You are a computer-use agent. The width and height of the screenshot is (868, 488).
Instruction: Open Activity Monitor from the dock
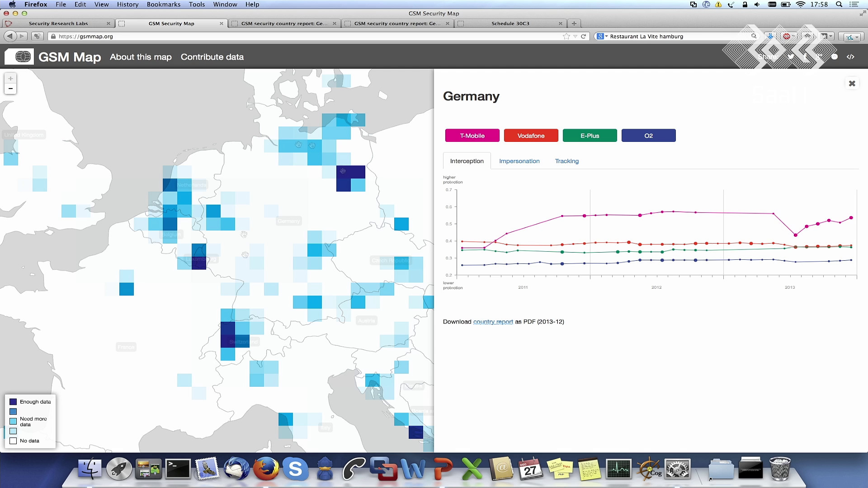618,469
